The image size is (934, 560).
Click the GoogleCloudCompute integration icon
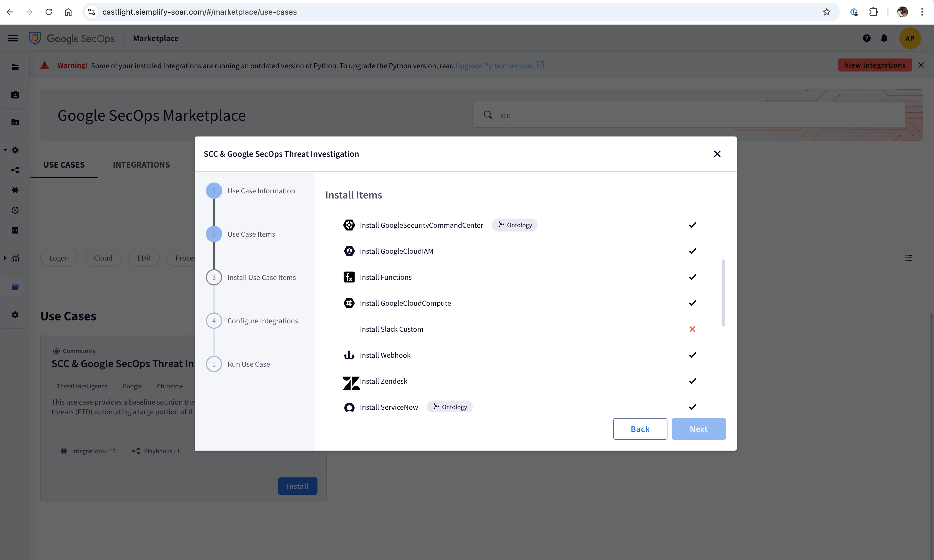coord(349,303)
